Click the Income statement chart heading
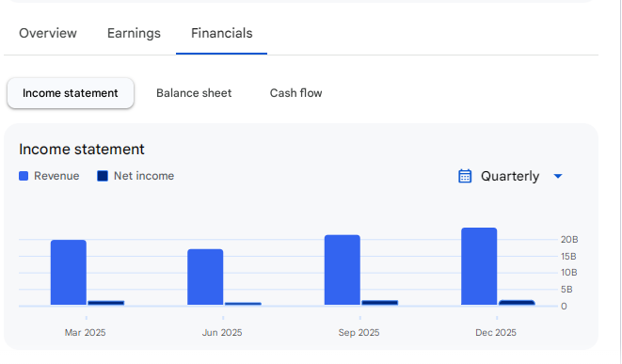The width and height of the screenshot is (622, 364). pos(82,150)
